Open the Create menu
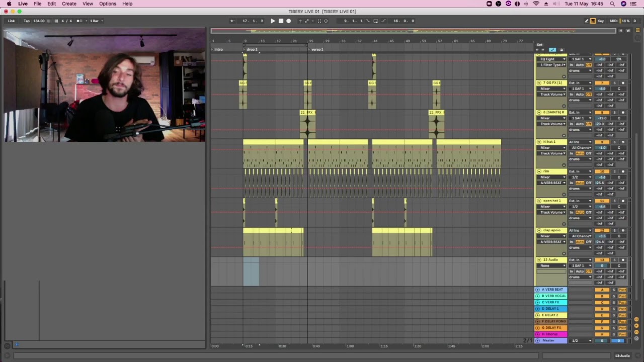The width and height of the screenshot is (644, 362). (x=69, y=4)
